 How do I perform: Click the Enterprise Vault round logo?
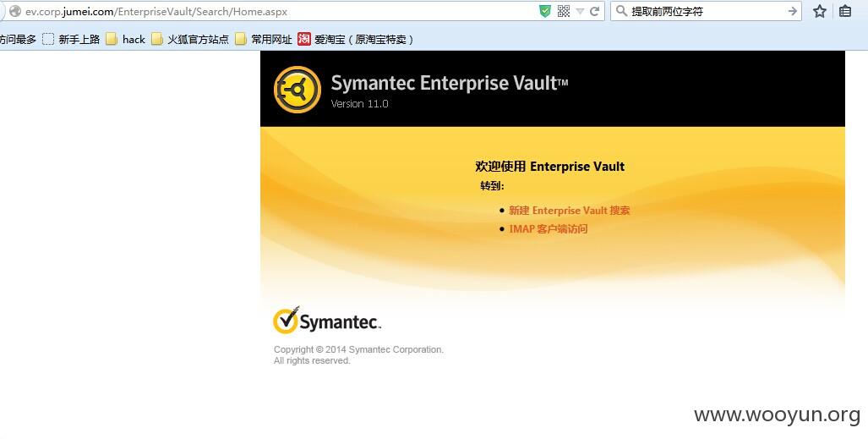[298, 90]
